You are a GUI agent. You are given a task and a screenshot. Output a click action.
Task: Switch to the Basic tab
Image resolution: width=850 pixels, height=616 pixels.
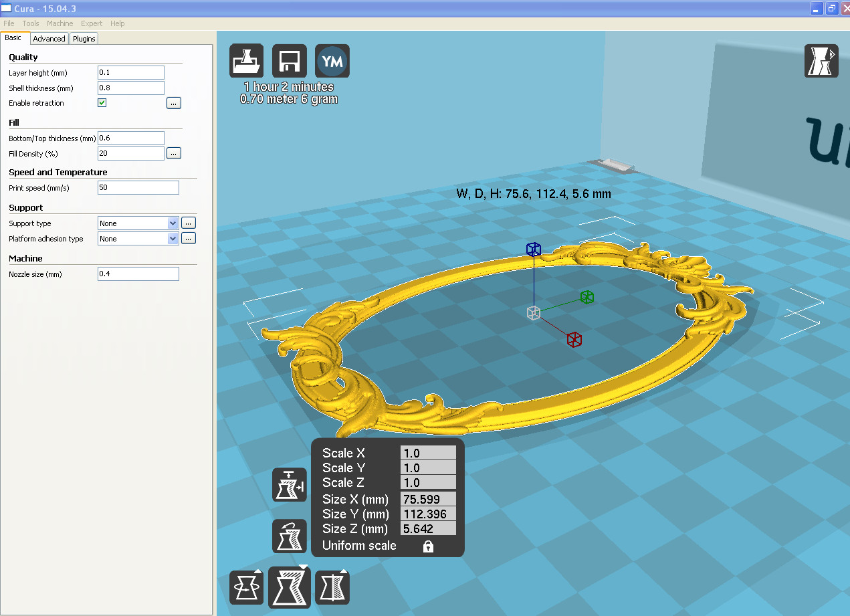pos(14,38)
